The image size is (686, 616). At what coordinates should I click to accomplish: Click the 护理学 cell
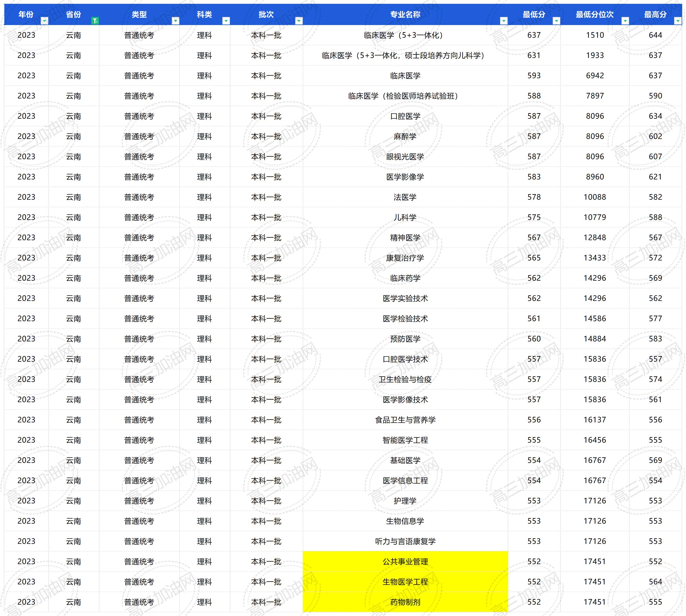tap(405, 501)
